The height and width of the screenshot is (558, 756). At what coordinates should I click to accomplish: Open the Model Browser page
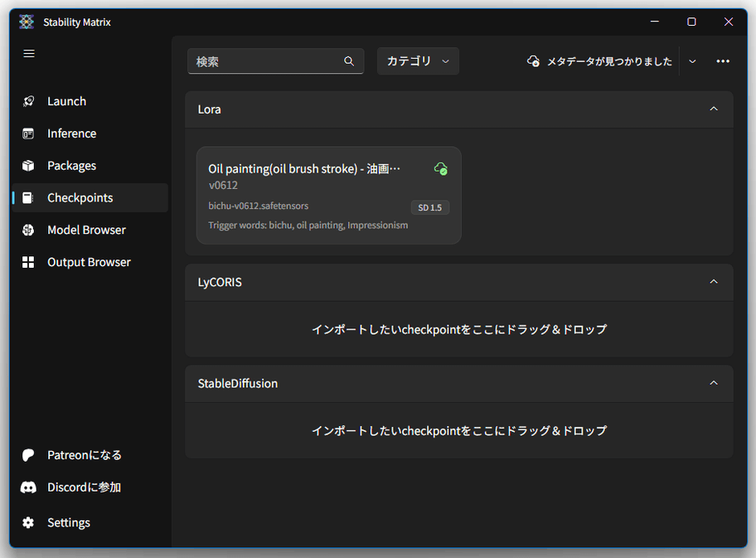pyautogui.click(x=90, y=230)
